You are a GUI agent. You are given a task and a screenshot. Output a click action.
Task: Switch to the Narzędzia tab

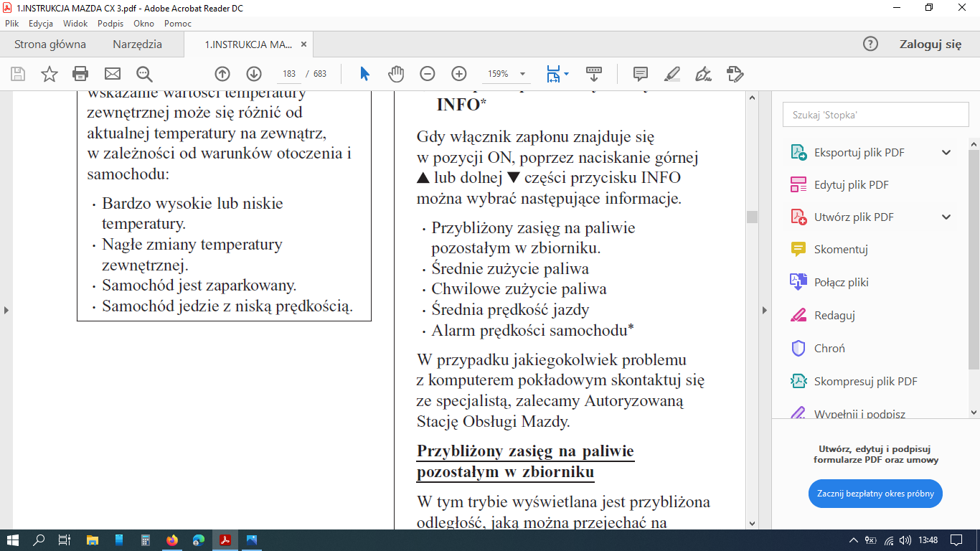137,44
